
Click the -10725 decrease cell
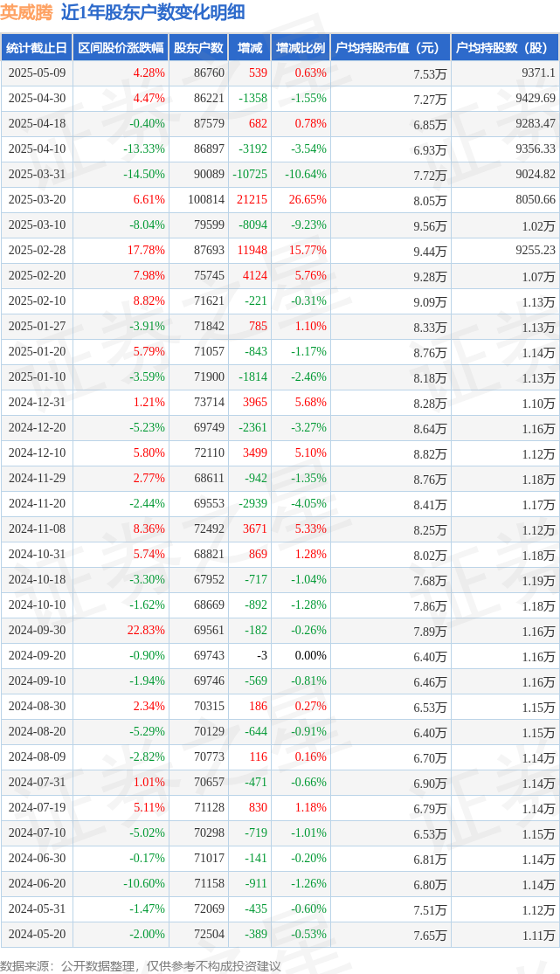click(250, 174)
